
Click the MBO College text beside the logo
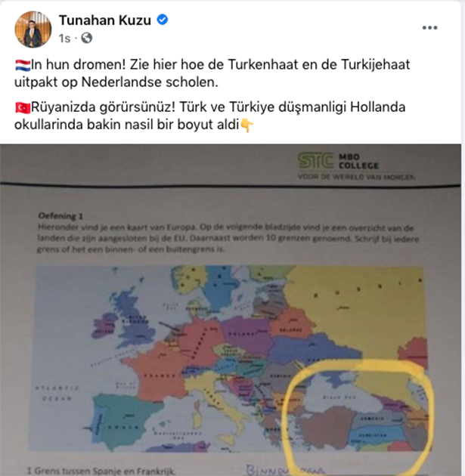pos(358,161)
